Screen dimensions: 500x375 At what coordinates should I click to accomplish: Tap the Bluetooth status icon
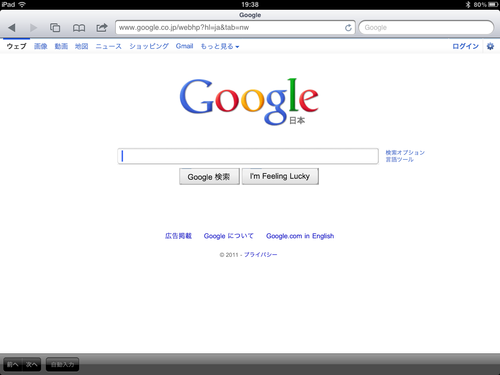(x=468, y=4)
